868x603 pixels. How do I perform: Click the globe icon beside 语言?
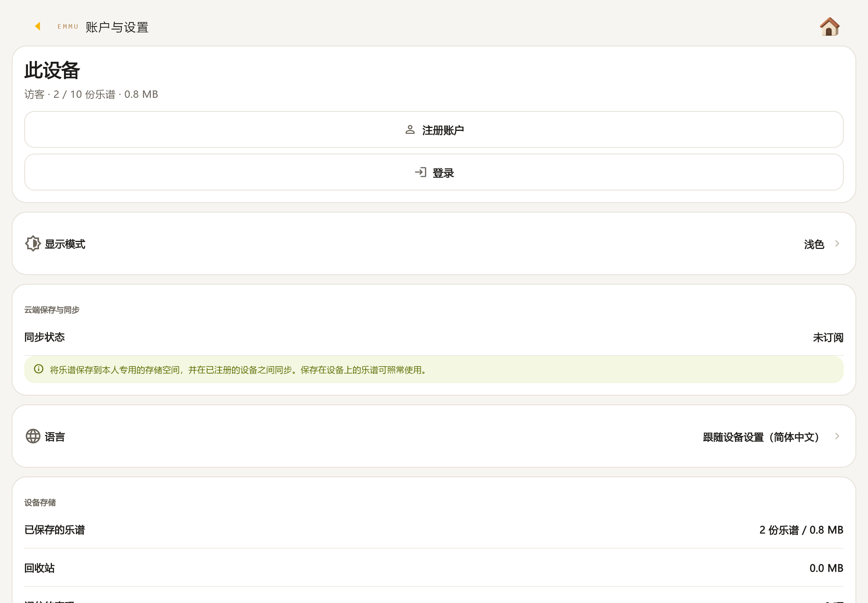point(33,436)
